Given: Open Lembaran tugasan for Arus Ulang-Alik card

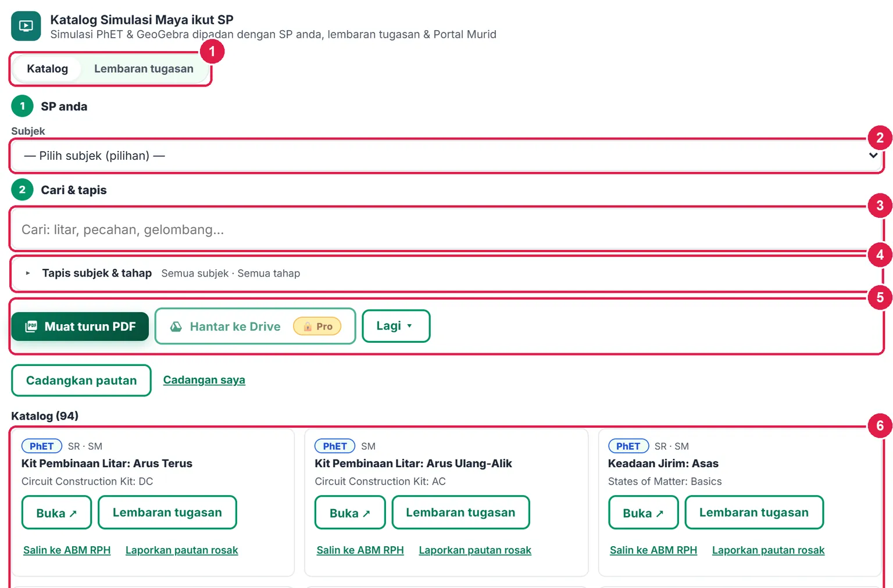Looking at the screenshot, I should coord(460,512).
